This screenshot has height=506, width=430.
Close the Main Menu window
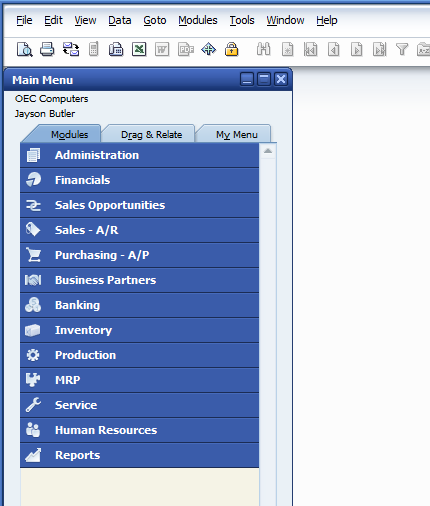(281, 79)
